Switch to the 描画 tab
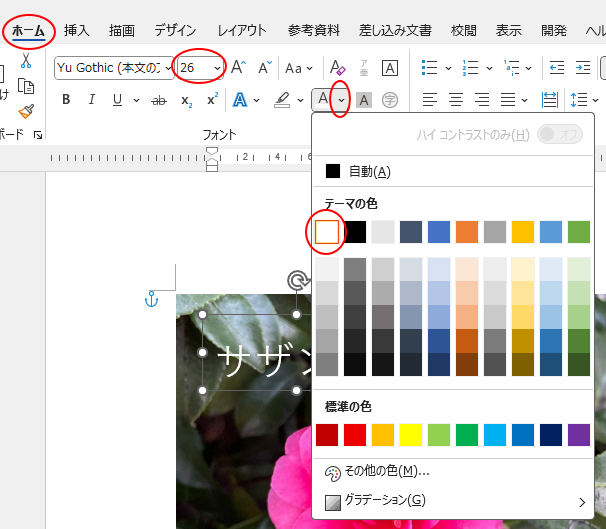606x529 pixels. click(x=122, y=30)
